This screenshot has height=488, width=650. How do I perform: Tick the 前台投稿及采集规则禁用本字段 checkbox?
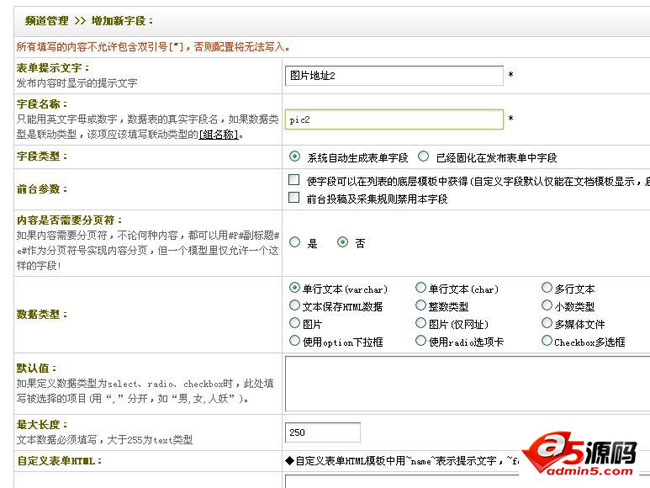pyautogui.click(x=293, y=197)
